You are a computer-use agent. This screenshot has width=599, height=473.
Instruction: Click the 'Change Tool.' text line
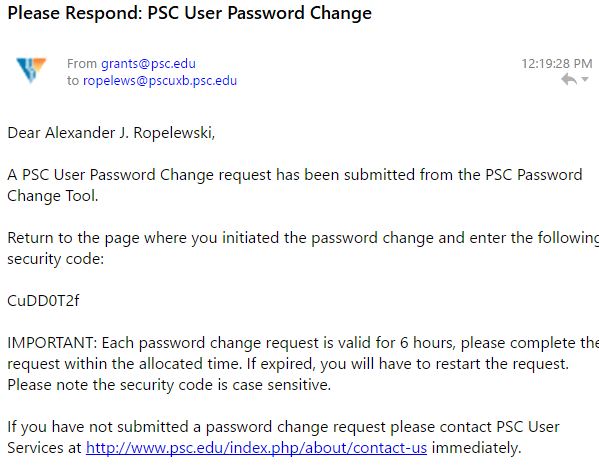[x=53, y=196]
